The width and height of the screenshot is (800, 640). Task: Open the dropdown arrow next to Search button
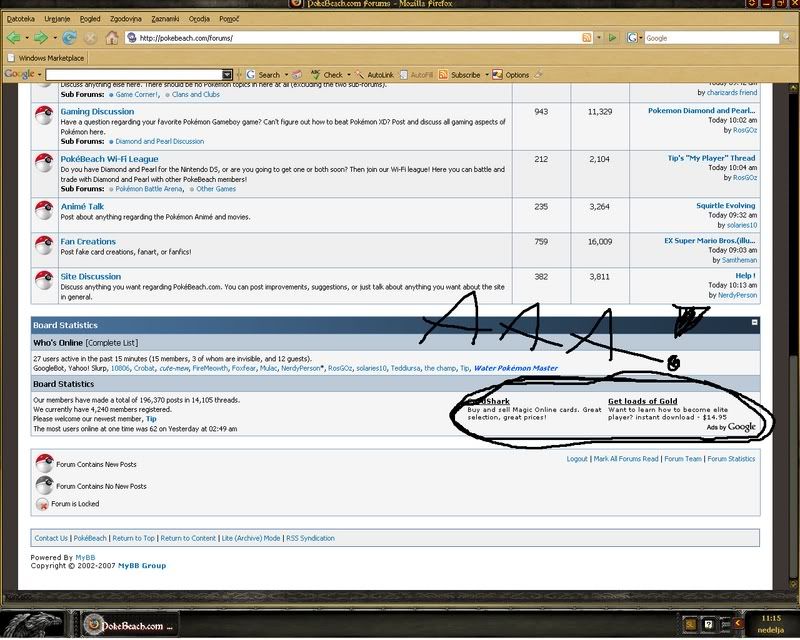pos(286,75)
